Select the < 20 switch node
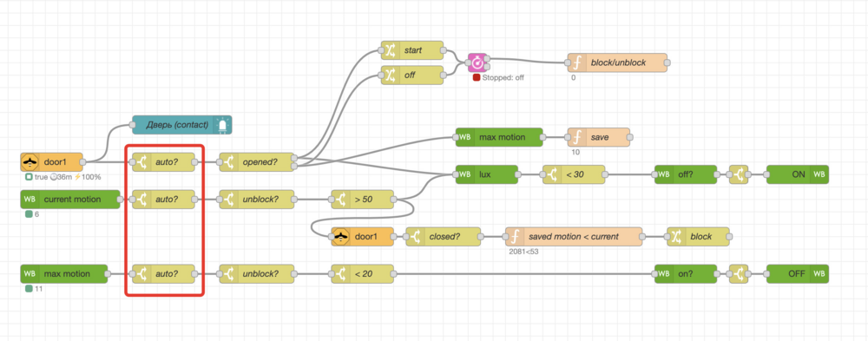The image size is (868, 341). click(363, 274)
